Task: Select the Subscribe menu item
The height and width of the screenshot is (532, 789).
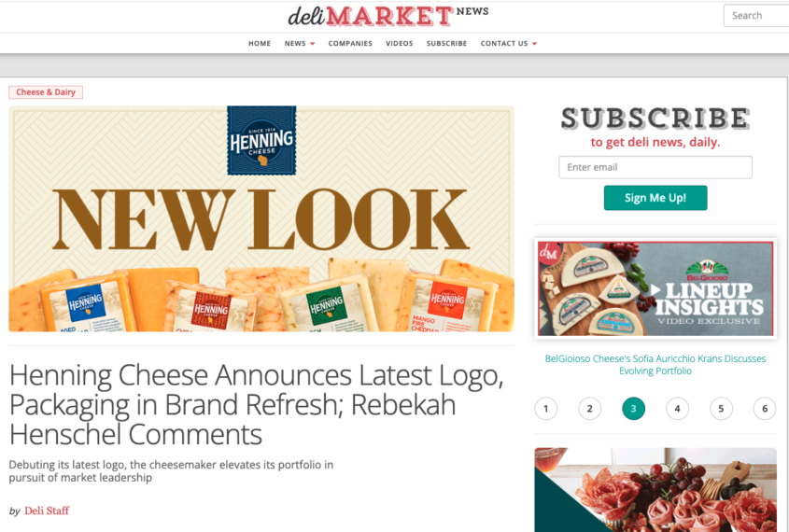Action: pos(447,43)
